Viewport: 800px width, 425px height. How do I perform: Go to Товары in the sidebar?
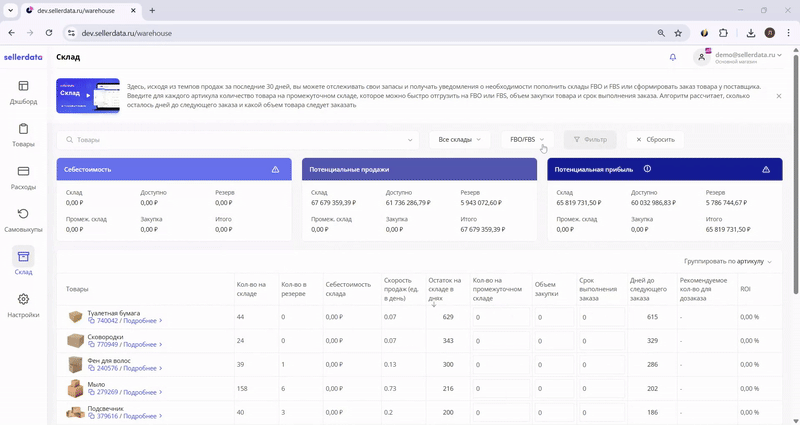pos(23,135)
